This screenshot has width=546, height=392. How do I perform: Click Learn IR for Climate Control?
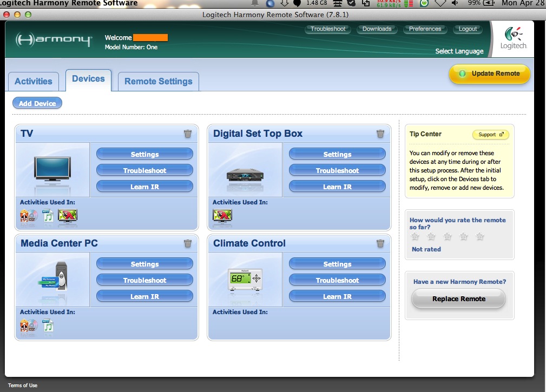(x=337, y=297)
